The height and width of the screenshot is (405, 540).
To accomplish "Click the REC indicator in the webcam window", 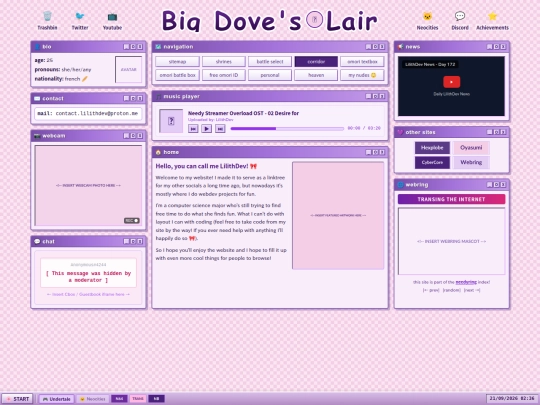I will pyautogui.click(x=132, y=220).
